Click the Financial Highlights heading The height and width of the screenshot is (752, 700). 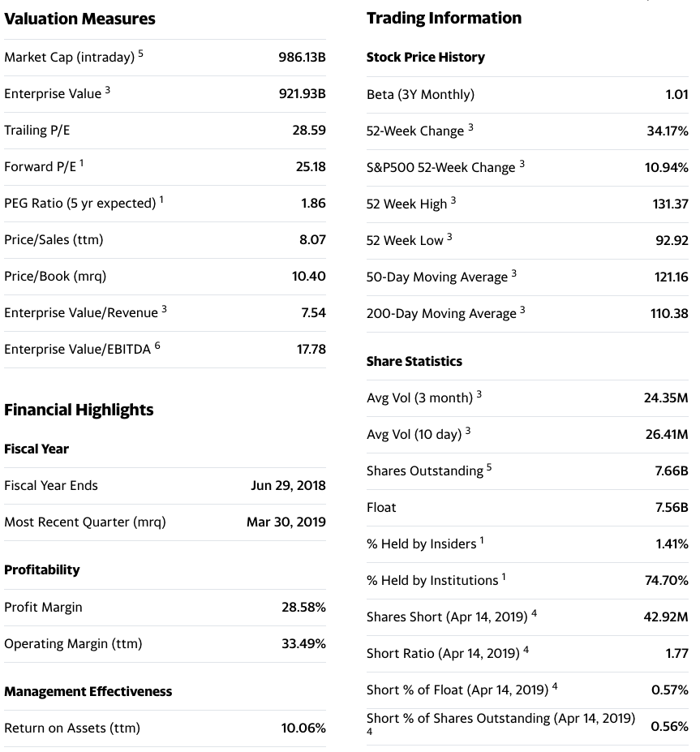(79, 410)
